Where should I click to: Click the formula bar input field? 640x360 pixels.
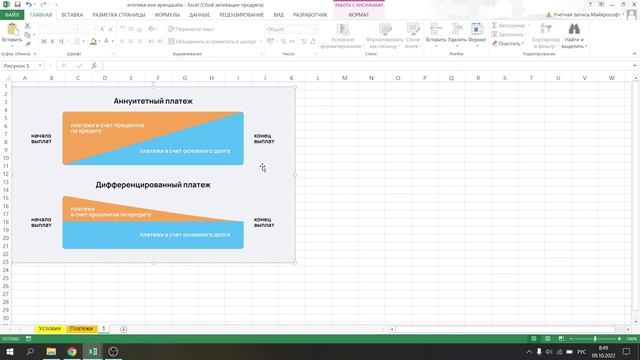[367, 66]
